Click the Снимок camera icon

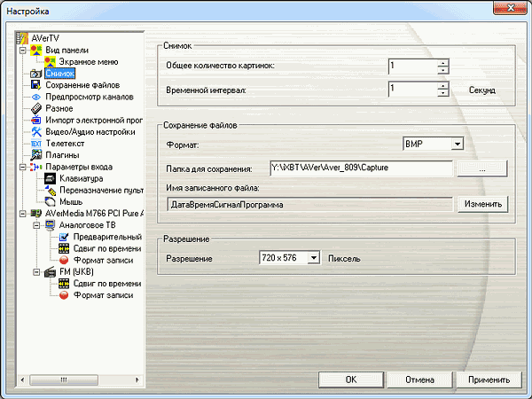pyautogui.click(x=36, y=74)
